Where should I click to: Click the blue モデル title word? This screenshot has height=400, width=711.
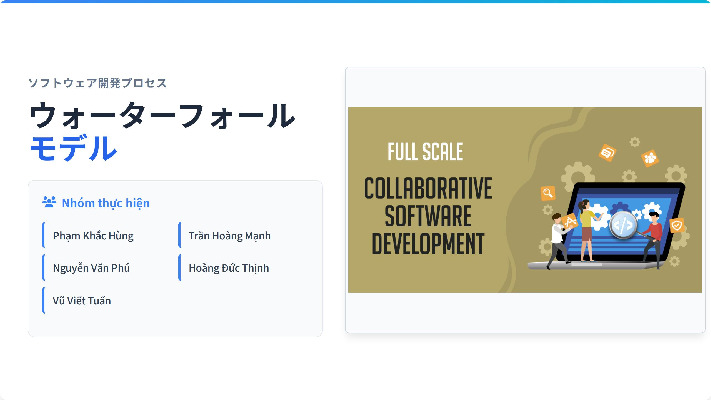click(x=72, y=149)
